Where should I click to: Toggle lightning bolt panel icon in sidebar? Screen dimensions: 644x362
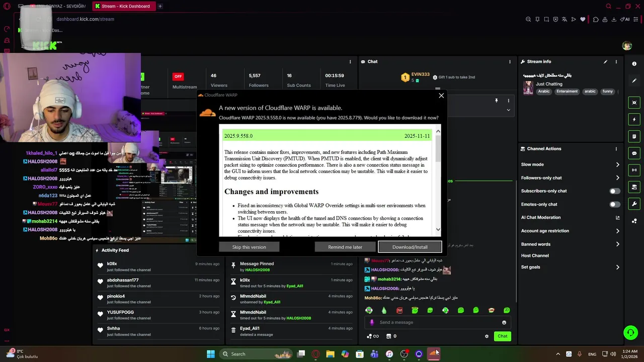(634, 120)
